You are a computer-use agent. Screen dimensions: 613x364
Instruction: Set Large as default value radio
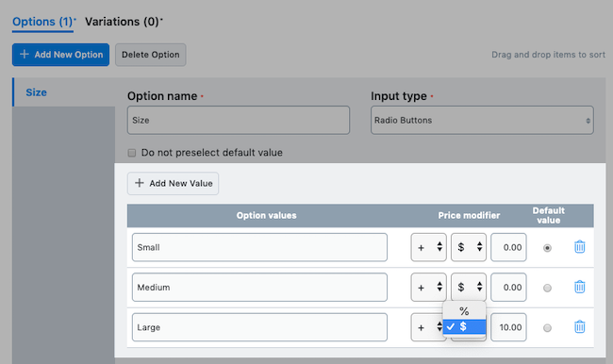coord(547,328)
